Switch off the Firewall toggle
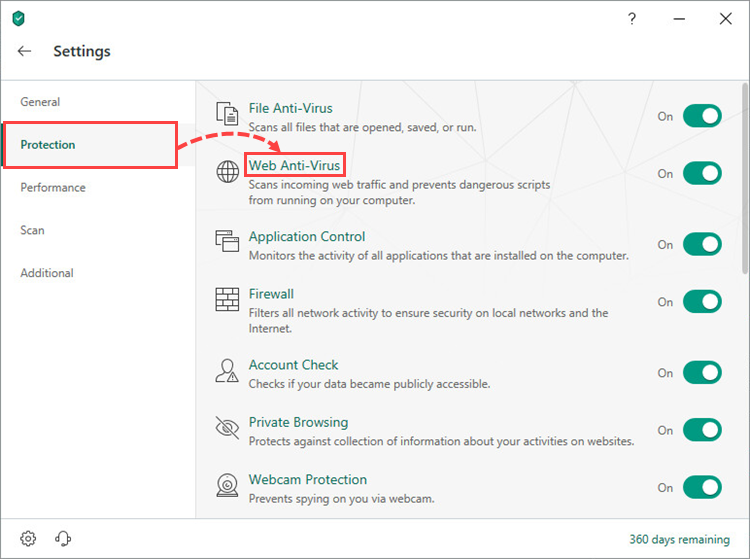The image size is (750, 559). pos(702,302)
